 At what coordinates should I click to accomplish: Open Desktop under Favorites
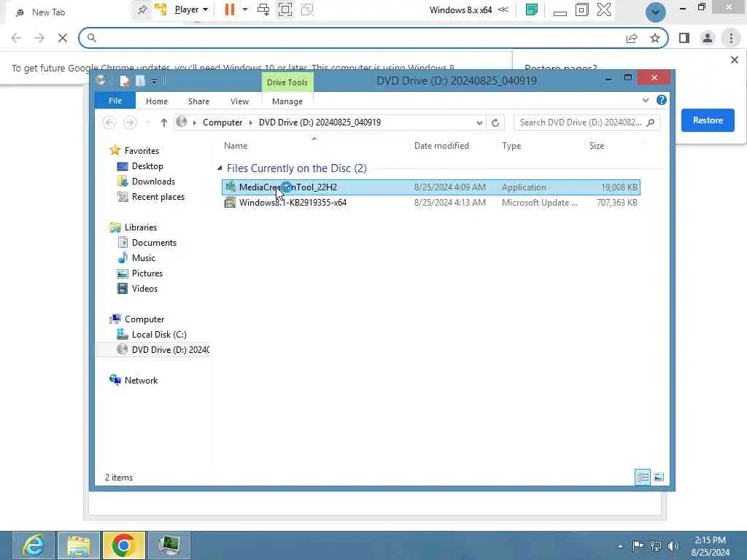[x=147, y=166]
